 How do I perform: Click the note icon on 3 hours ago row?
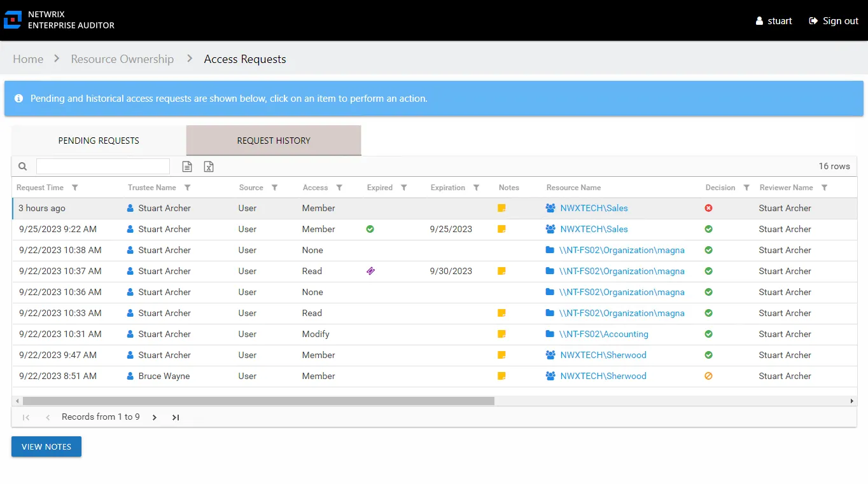tap(501, 208)
